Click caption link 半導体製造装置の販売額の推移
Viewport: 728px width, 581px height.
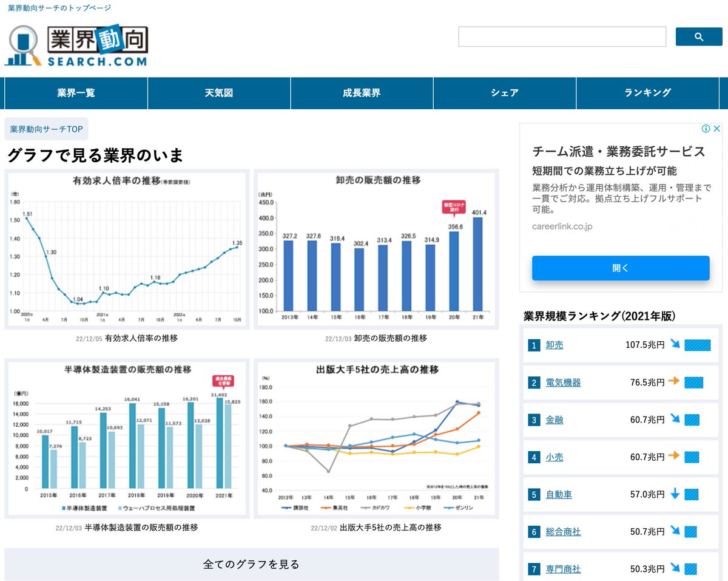[141, 528]
